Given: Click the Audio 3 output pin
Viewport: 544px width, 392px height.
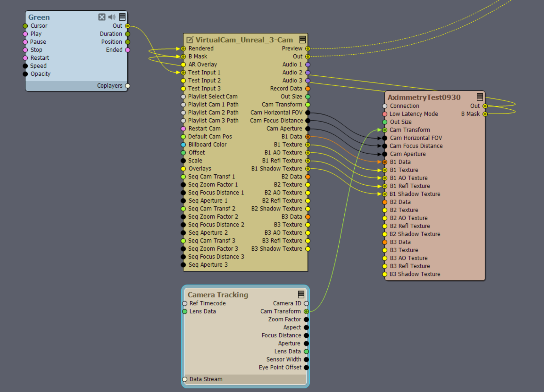Looking at the screenshot, I should 308,80.
